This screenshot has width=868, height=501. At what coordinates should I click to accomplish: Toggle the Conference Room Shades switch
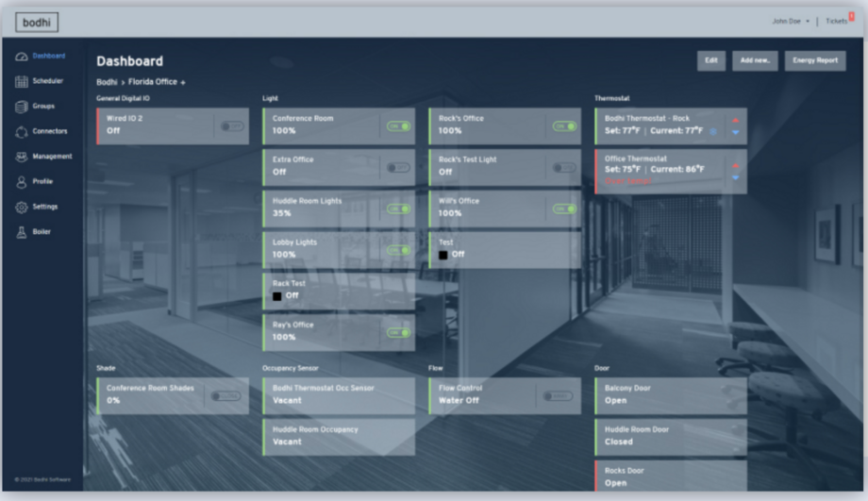click(x=225, y=396)
